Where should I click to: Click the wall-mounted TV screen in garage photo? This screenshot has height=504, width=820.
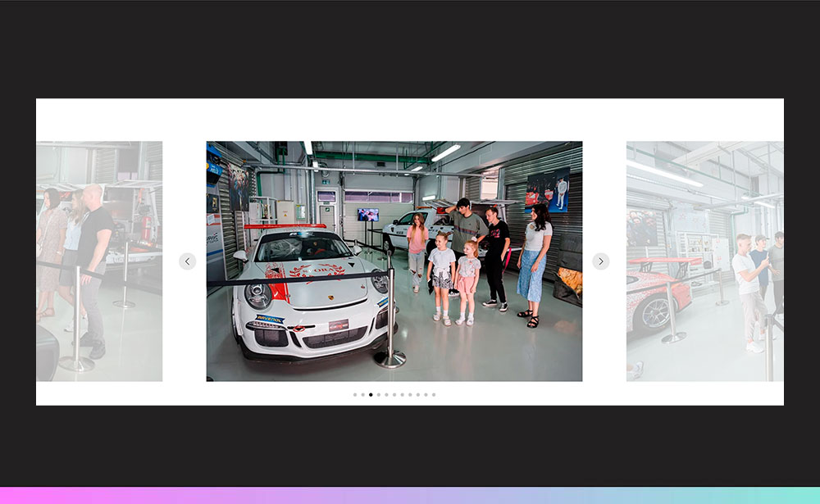(x=367, y=215)
